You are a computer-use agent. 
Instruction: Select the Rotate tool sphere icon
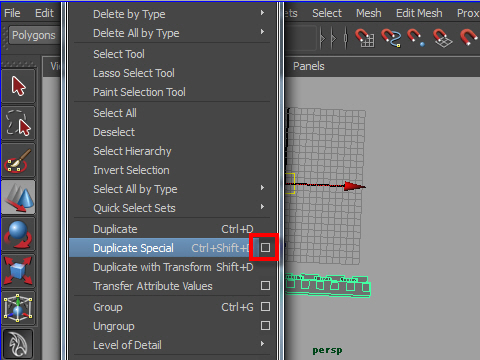(x=18, y=234)
